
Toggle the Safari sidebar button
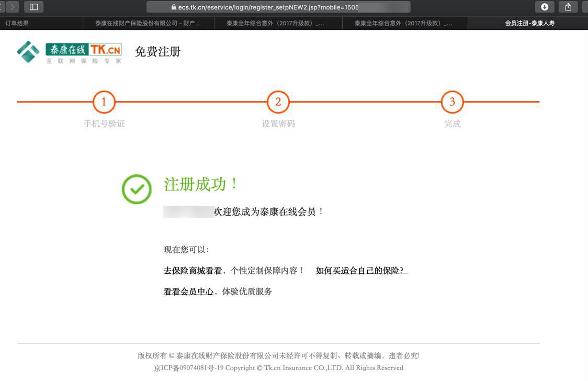[x=34, y=7]
